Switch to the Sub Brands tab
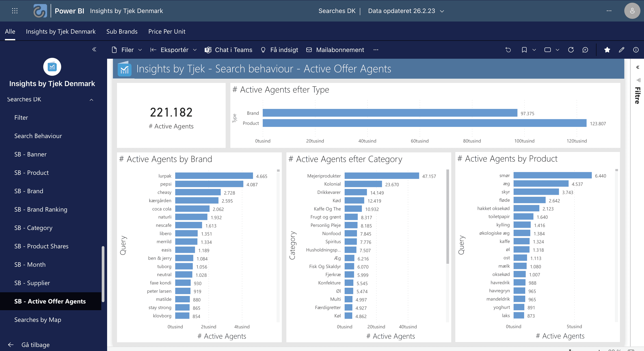644x351 pixels. 122,32
